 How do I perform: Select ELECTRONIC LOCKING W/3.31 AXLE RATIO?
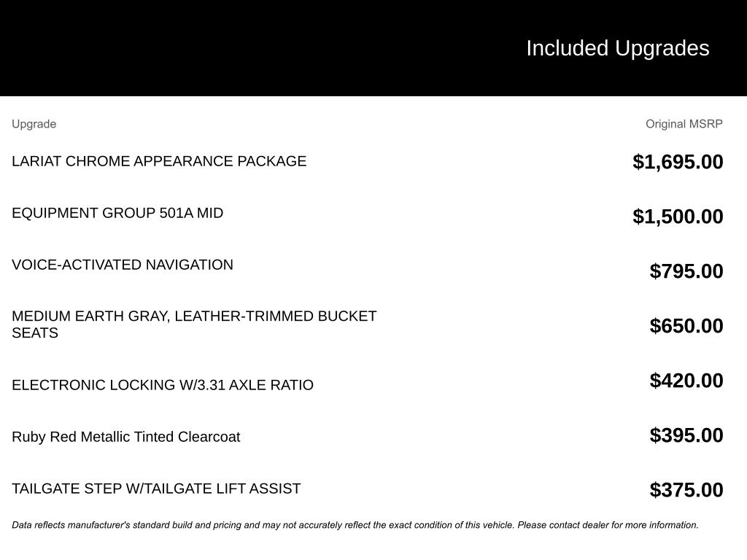tap(163, 385)
